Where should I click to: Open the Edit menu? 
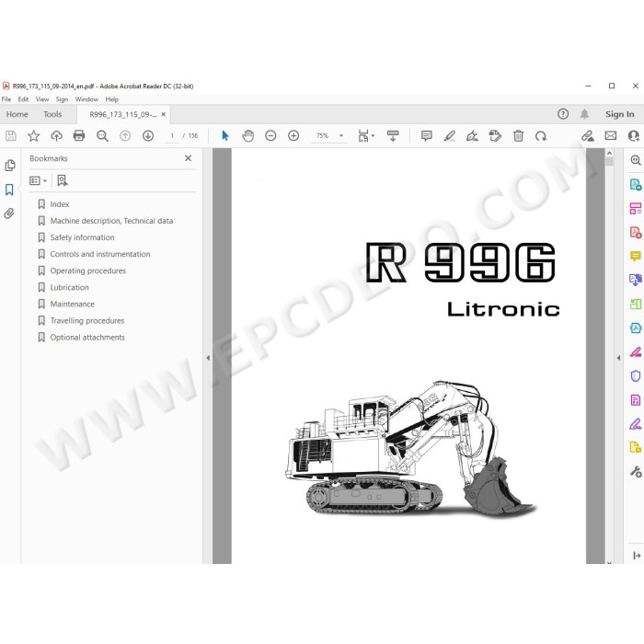click(x=23, y=99)
